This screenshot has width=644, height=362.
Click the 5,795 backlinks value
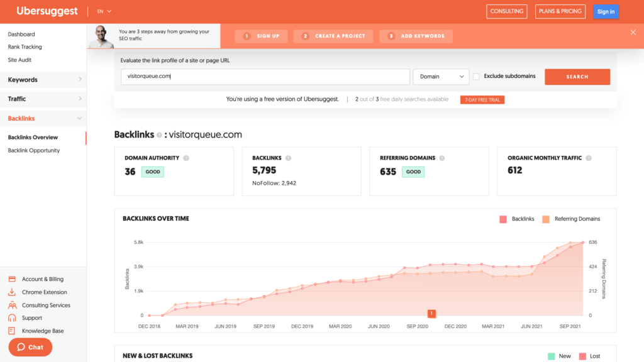click(264, 170)
